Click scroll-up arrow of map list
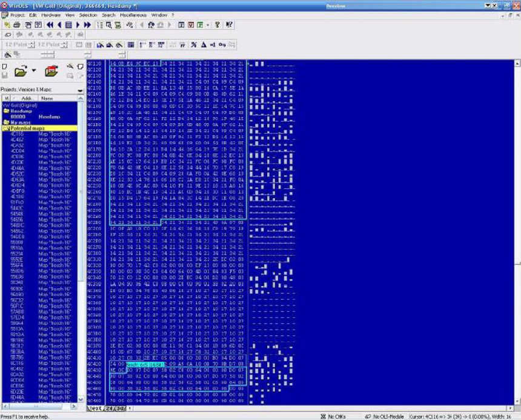 coord(81,98)
